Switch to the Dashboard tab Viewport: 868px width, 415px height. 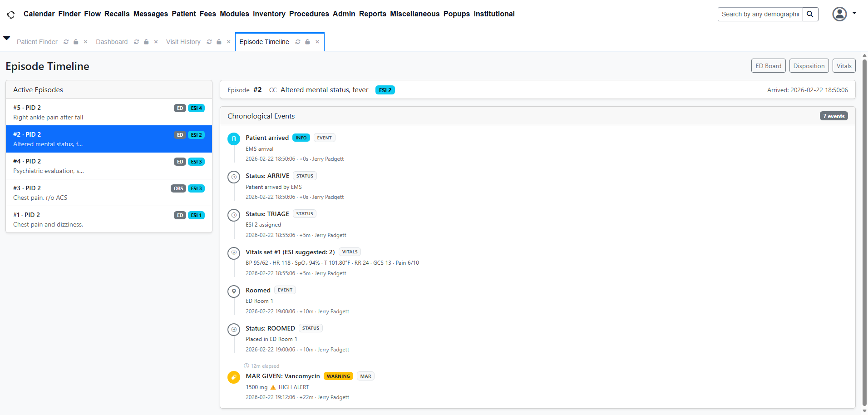[112, 42]
